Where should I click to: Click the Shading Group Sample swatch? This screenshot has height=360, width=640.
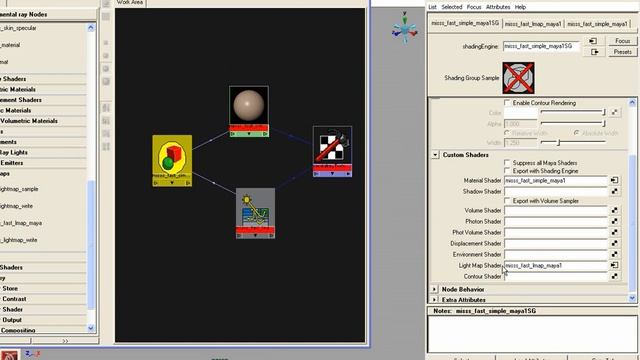pyautogui.click(x=518, y=78)
